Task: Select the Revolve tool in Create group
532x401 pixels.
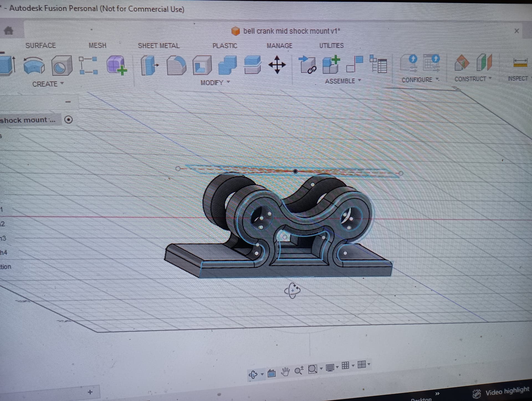Action: (x=34, y=66)
